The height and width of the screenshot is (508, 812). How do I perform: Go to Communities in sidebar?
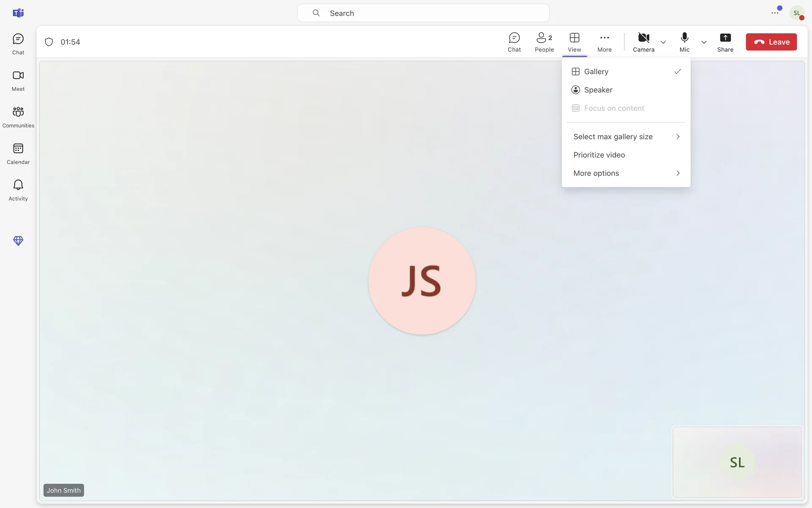point(18,117)
